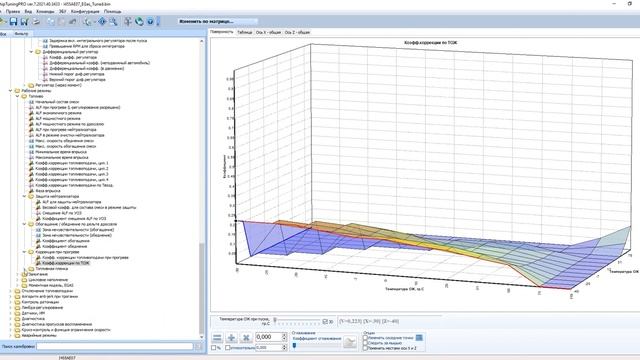The width and height of the screenshot is (640, 360).
Task: Apply smoothing with the curve icon button
Action: [x=350, y=342]
